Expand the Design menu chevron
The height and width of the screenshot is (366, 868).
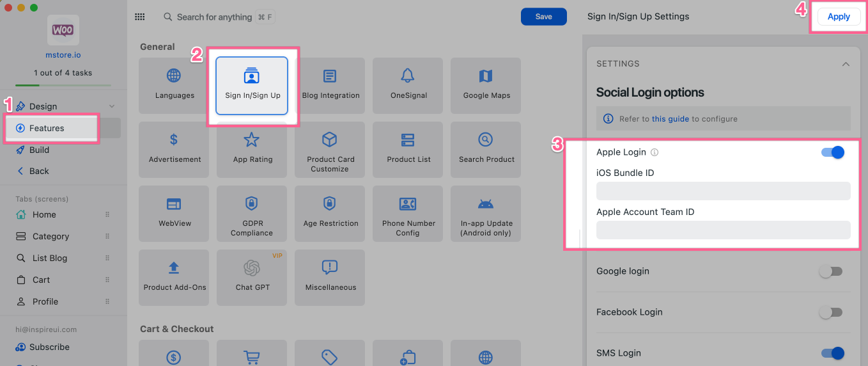[x=112, y=106]
